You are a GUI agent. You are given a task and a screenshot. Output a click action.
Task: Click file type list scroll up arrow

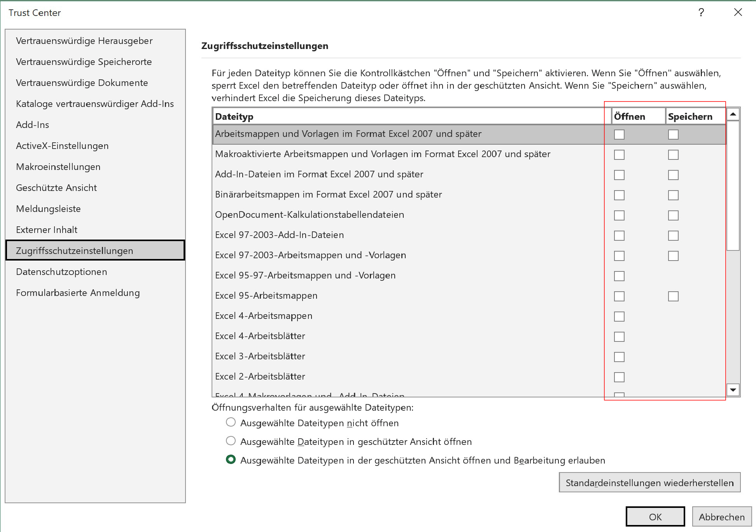click(x=733, y=114)
